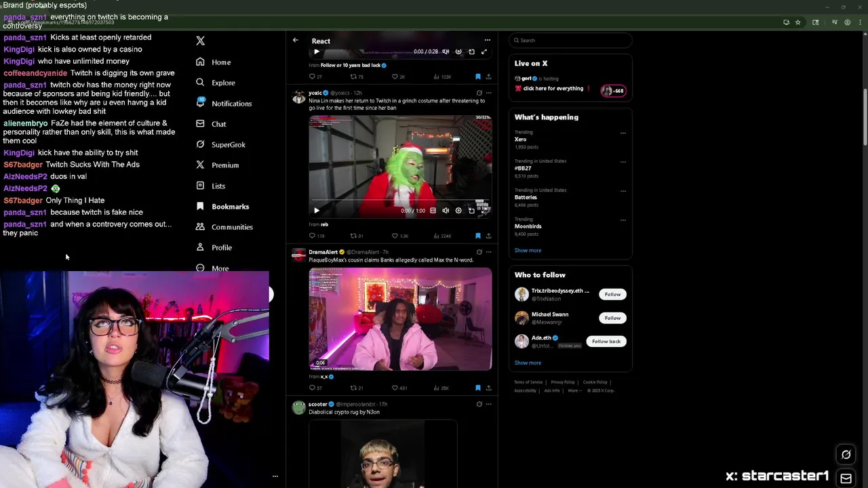The image size is (868, 488).
Task: Follow back Ada.eth
Action: click(x=606, y=342)
